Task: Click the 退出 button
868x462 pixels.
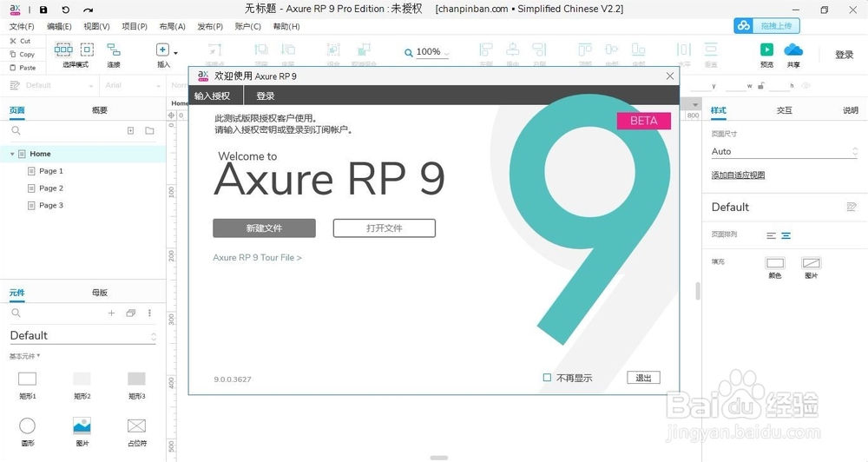Action: pyautogui.click(x=643, y=378)
